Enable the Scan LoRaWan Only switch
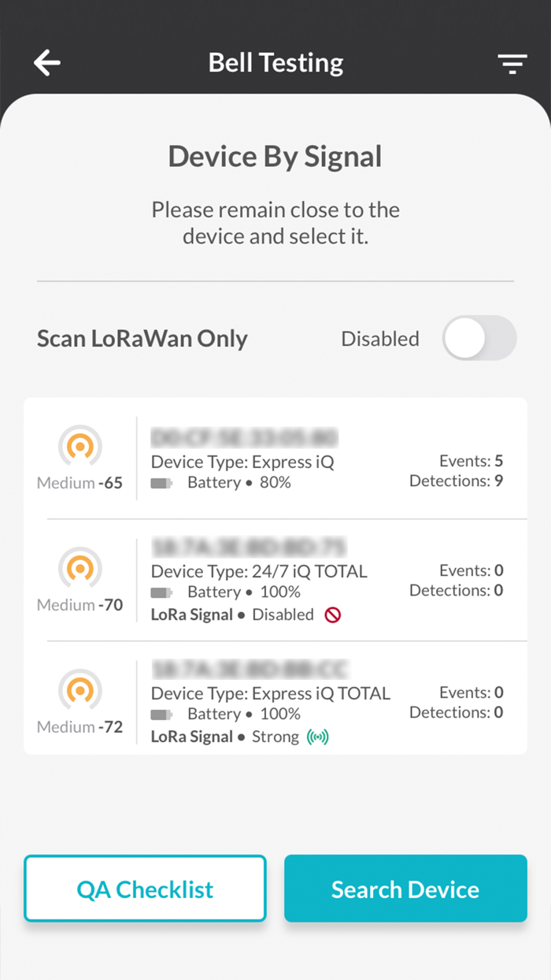The height and width of the screenshot is (980, 551). pyautogui.click(x=479, y=337)
